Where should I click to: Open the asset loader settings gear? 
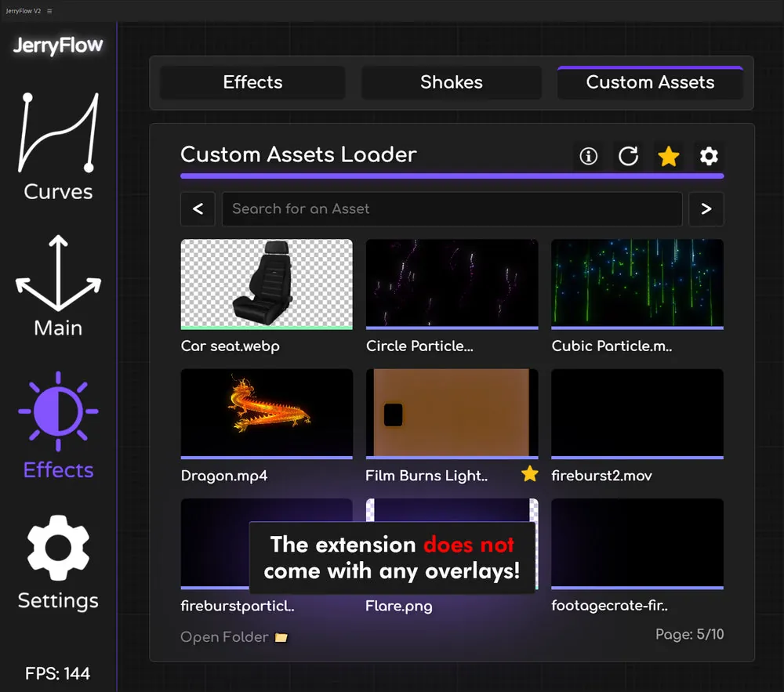[709, 156]
